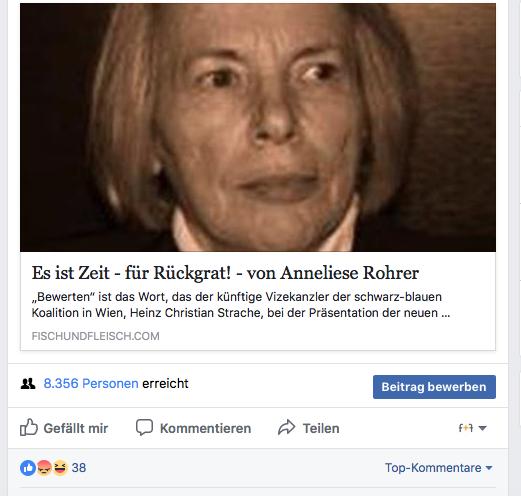The height and width of the screenshot is (496, 521).
Task: Click the laughing Haha reaction icon
Action: (60, 468)
